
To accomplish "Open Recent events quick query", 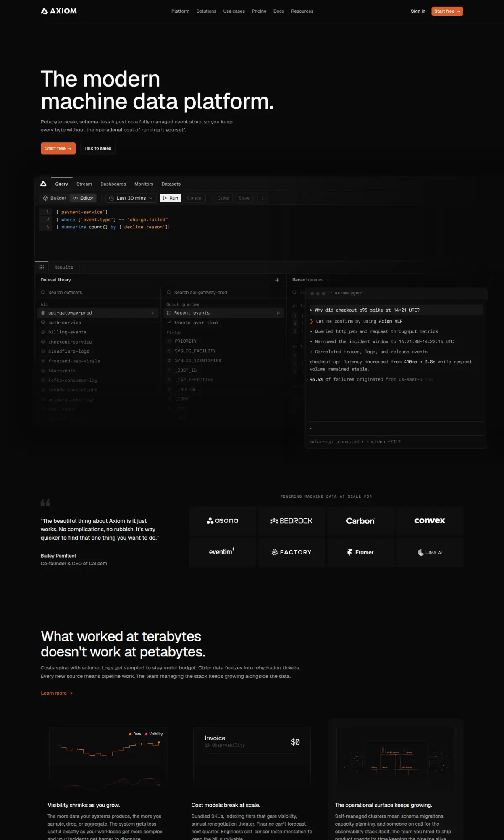I will (223, 313).
